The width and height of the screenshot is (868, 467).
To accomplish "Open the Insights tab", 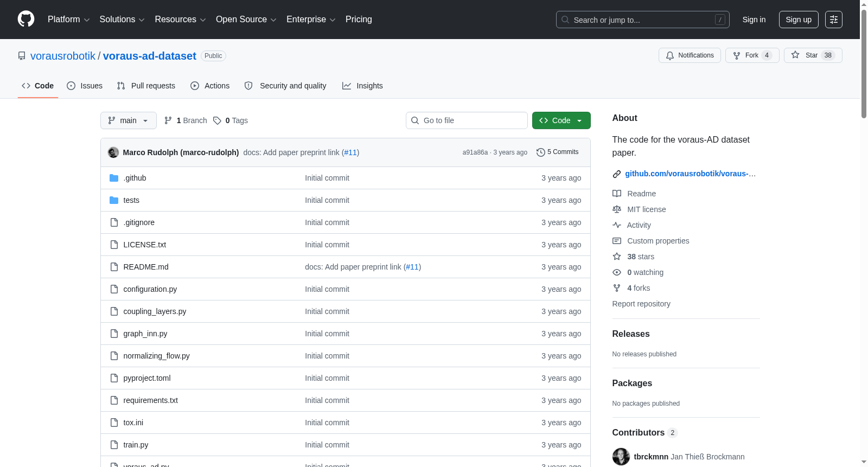I will (x=362, y=86).
